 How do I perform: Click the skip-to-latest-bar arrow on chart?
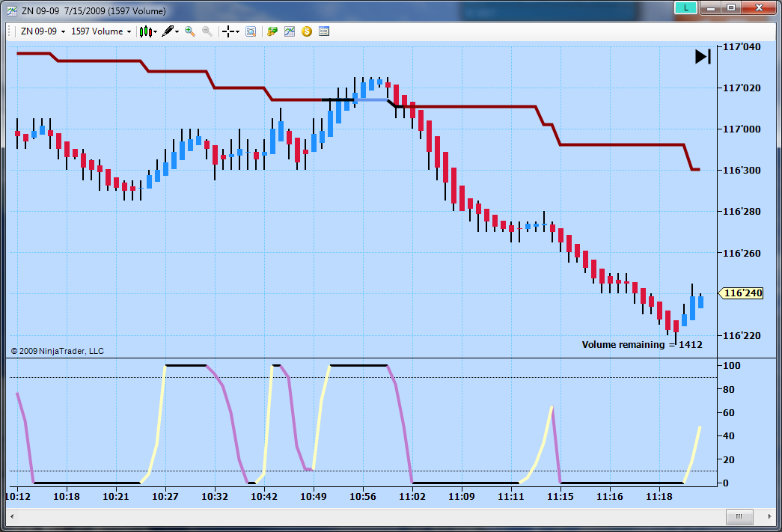point(703,56)
